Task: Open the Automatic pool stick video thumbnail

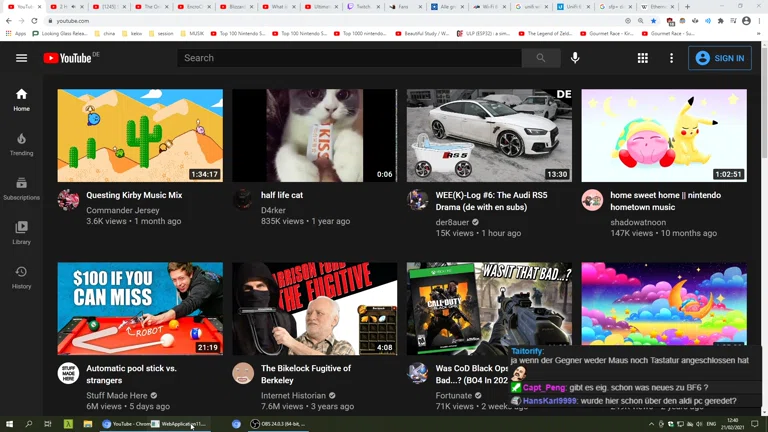Action: click(140, 308)
